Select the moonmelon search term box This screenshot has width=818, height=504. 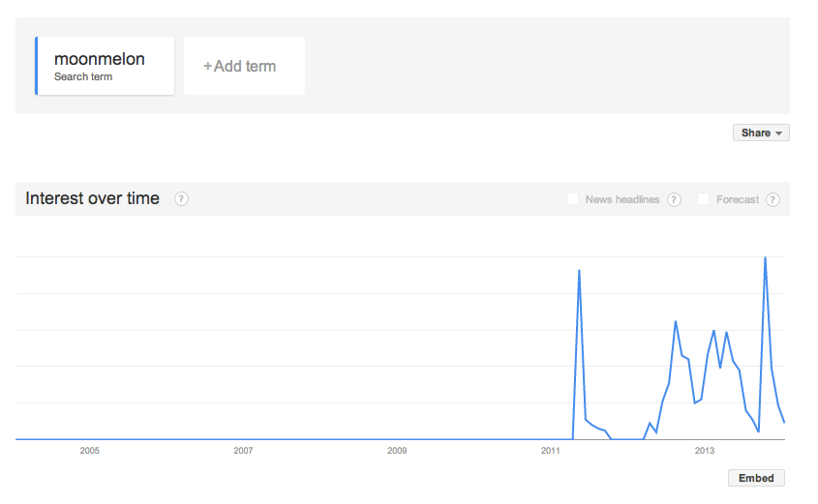pyautogui.click(x=106, y=66)
